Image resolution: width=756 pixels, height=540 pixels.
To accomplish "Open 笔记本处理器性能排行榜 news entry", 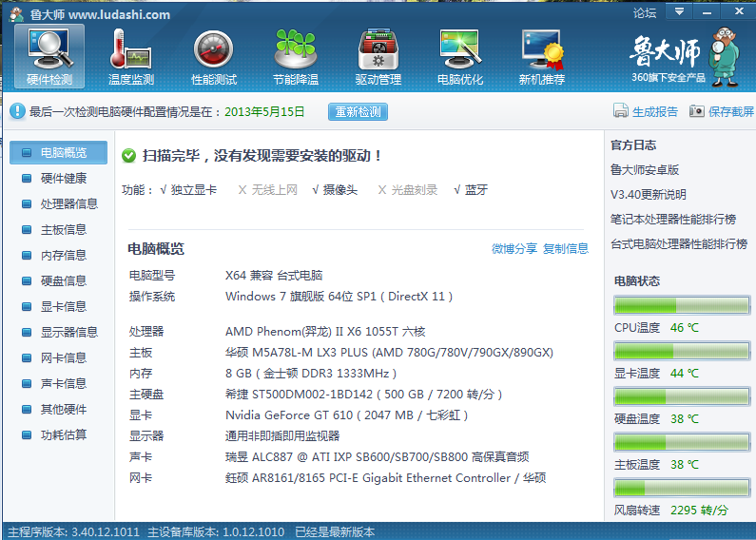I will point(672,219).
